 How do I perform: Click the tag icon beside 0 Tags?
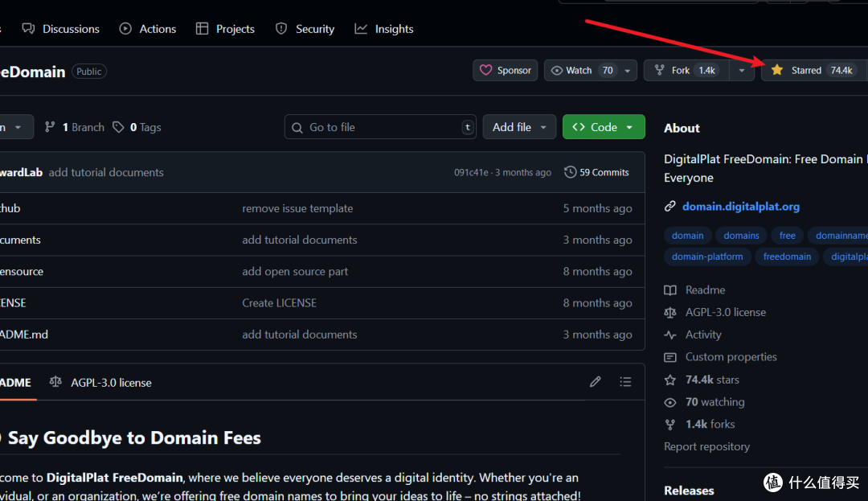click(x=119, y=127)
